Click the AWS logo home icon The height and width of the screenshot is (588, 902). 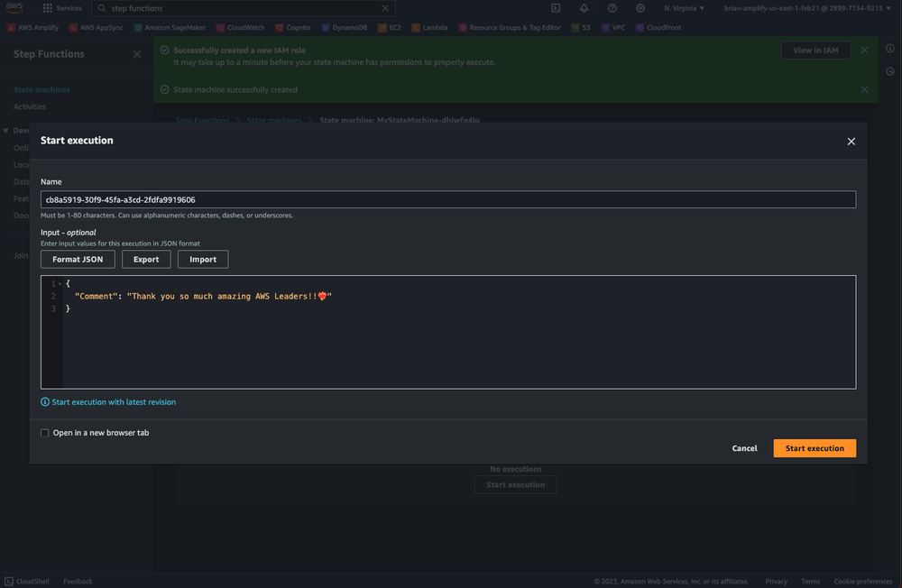pyautogui.click(x=14, y=7)
